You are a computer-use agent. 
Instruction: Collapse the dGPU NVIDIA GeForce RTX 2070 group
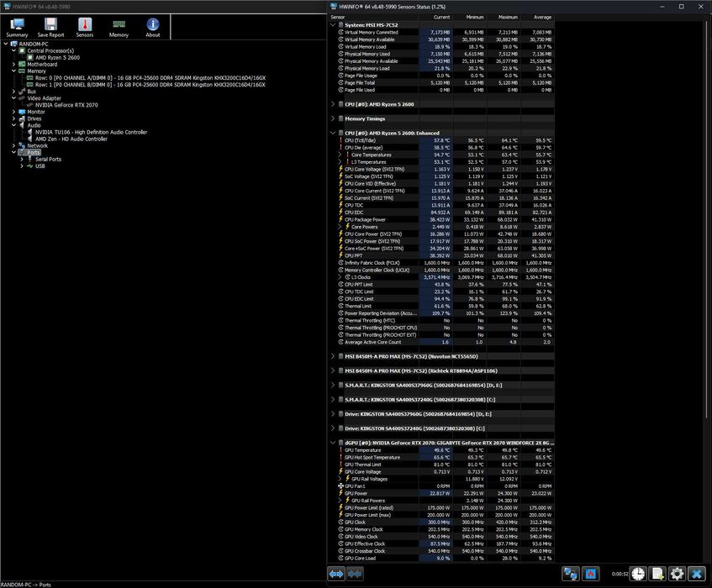333,443
